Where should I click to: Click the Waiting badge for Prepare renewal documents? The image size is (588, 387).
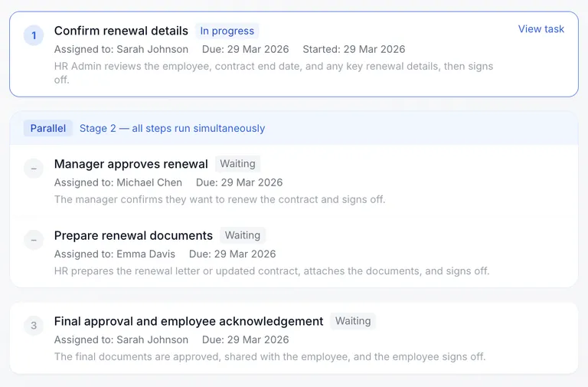click(243, 235)
